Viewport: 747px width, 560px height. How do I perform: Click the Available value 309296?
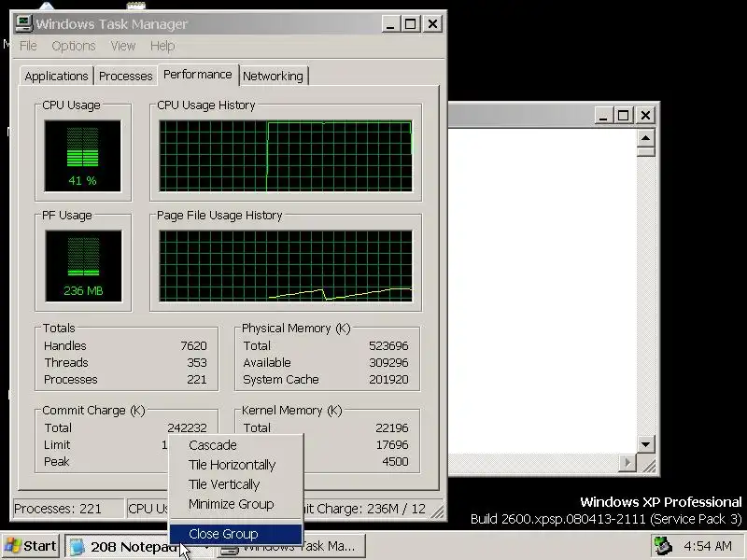pos(388,362)
